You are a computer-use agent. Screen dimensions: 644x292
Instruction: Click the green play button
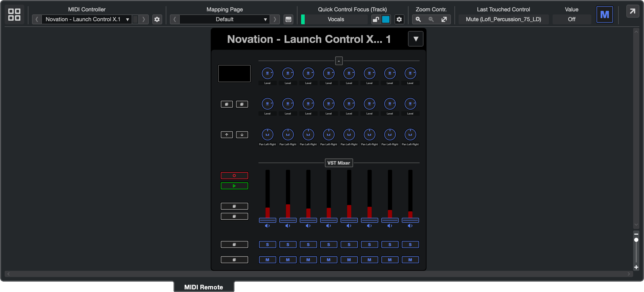[234, 186]
